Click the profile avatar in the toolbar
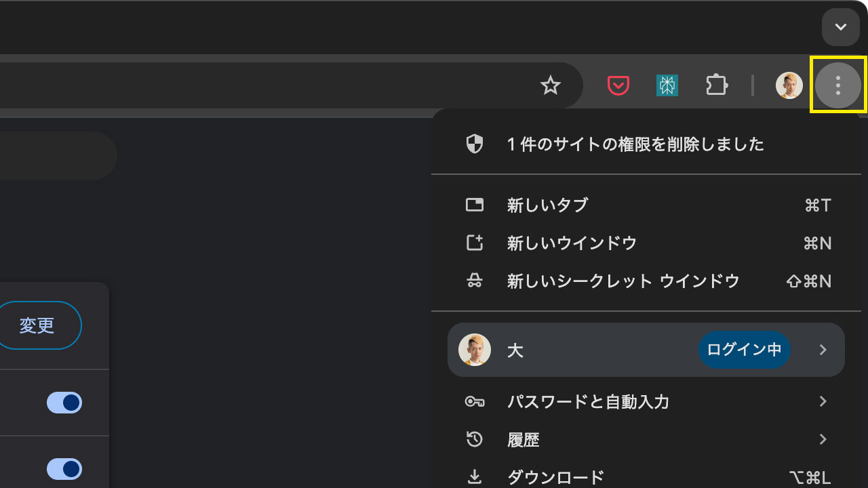868x488 pixels. [789, 85]
